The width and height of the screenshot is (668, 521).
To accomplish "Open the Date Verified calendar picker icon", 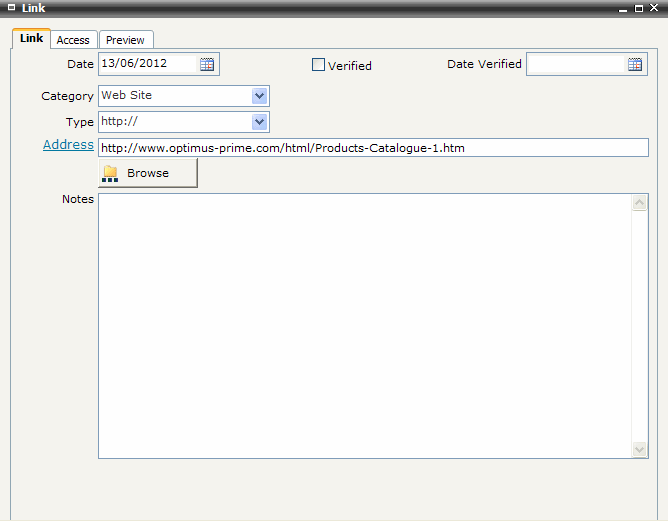I will [x=635, y=65].
